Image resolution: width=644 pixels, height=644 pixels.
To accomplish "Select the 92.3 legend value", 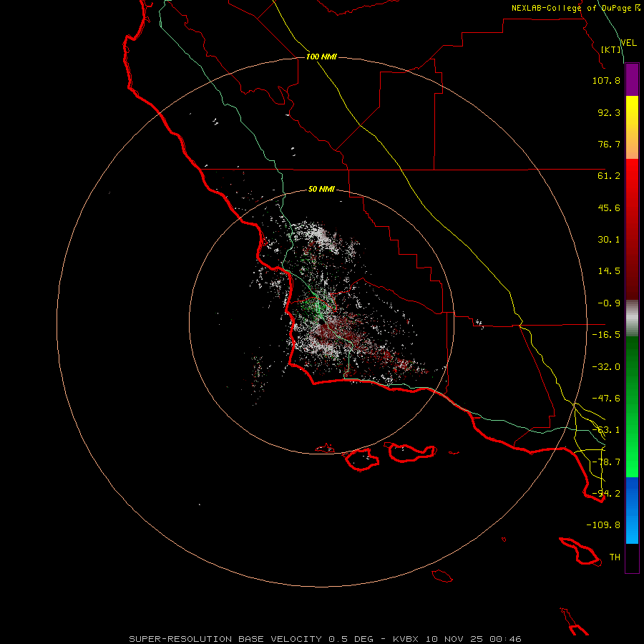I will tap(609, 112).
